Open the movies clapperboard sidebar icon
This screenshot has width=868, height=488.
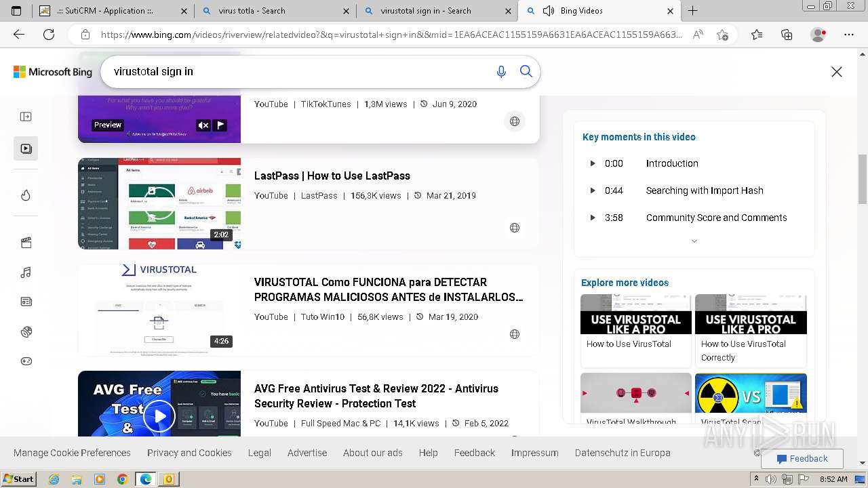26,243
